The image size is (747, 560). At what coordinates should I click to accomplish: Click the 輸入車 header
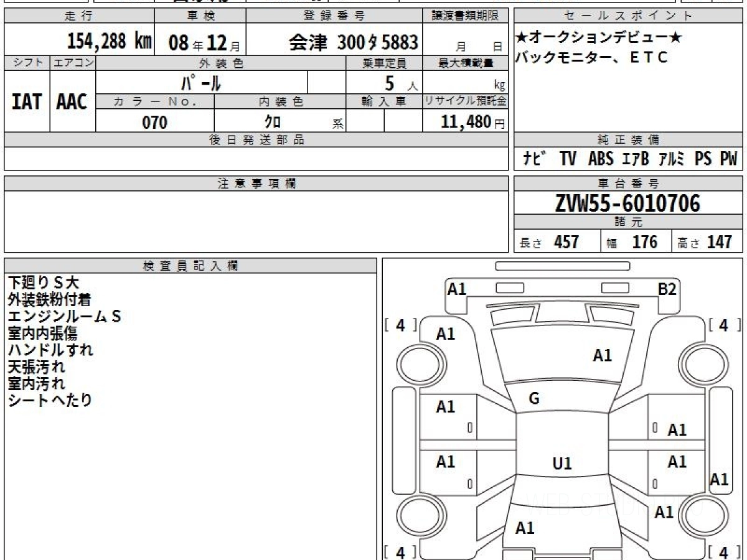(x=384, y=103)
